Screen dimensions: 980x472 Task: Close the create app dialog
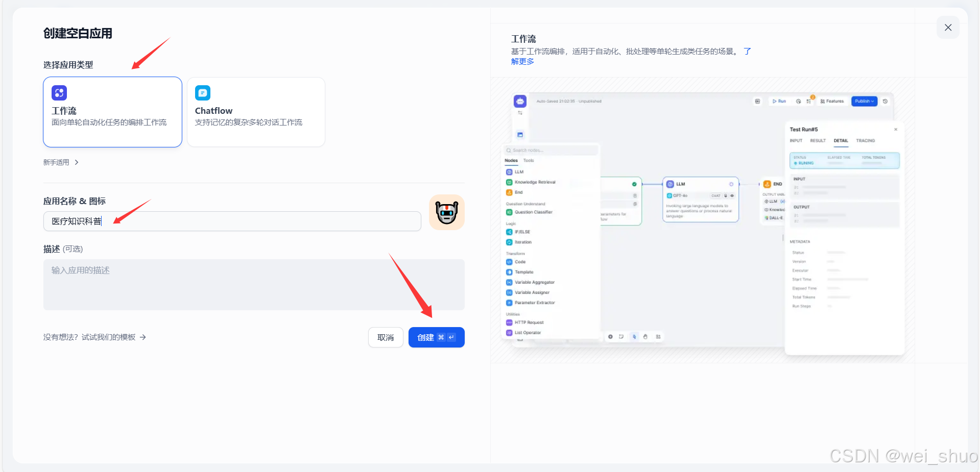948,28
